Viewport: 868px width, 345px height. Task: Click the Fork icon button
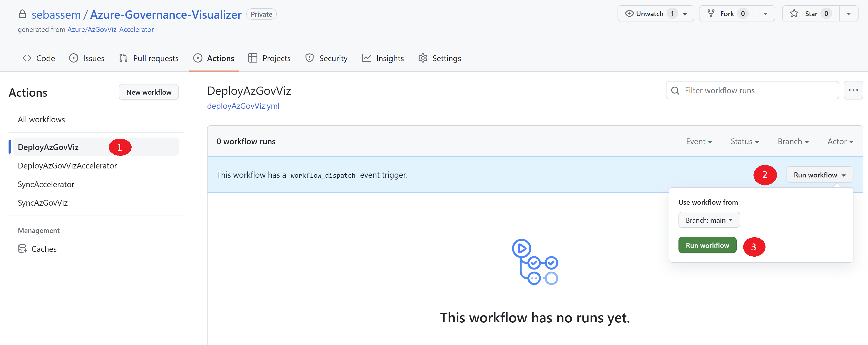tap(711, 13)
